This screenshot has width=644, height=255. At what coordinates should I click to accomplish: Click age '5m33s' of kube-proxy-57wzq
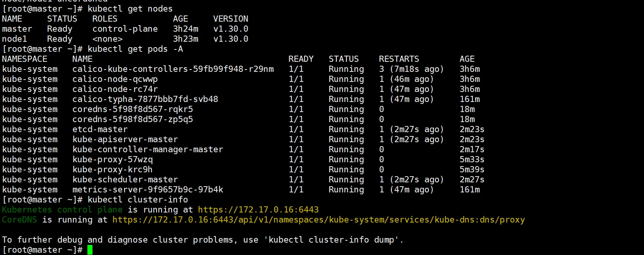click(x=472, y=160)
